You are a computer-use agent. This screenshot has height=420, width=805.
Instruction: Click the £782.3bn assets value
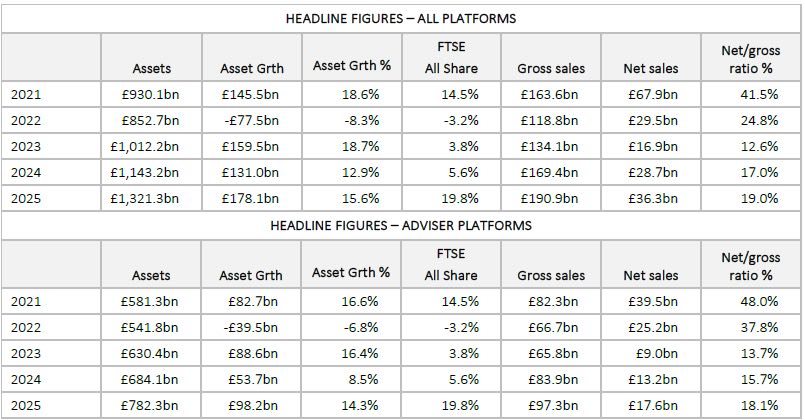(x=152, y=405)
